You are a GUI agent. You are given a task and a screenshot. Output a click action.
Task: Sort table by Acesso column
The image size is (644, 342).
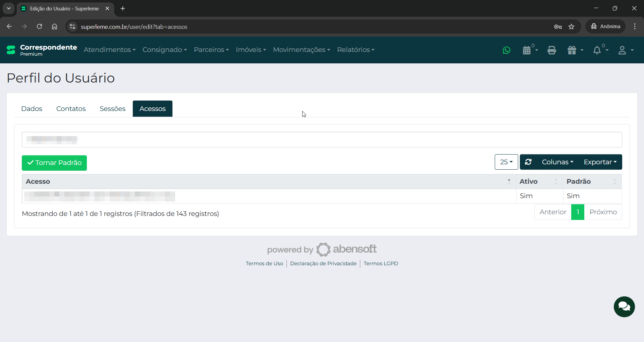pyautogui.click(x=268, y=181)
